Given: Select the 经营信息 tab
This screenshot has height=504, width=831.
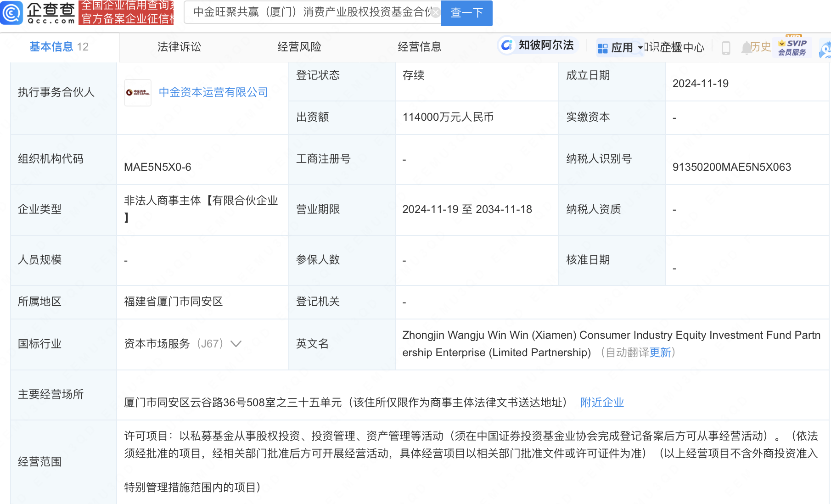Looking at the screenshot, I should tap(419, 47).
